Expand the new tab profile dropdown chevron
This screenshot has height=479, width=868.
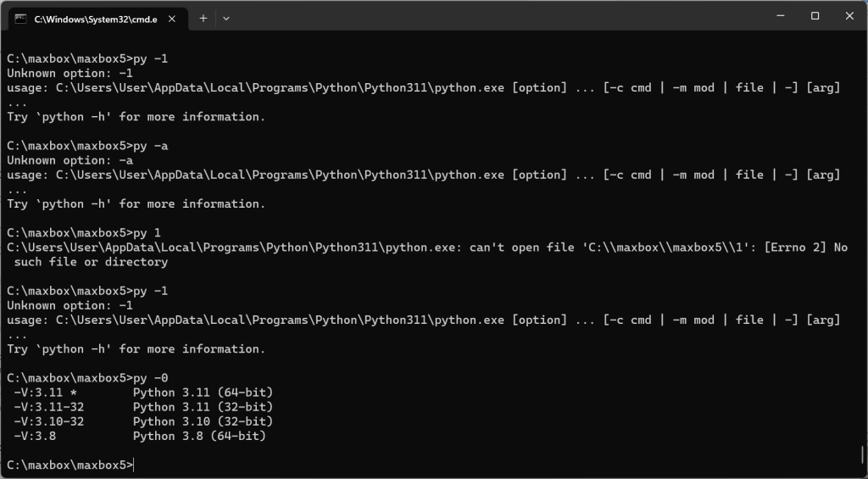[x=226, y=18]
